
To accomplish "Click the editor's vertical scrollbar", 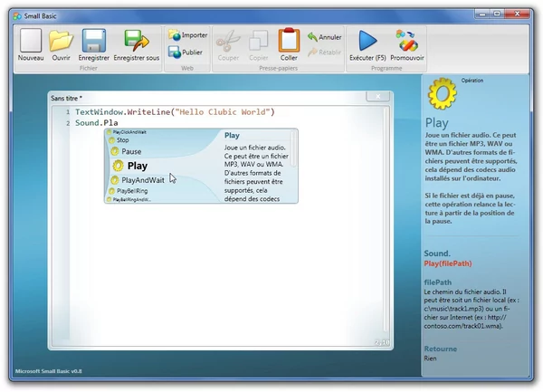I will [386, 221].
